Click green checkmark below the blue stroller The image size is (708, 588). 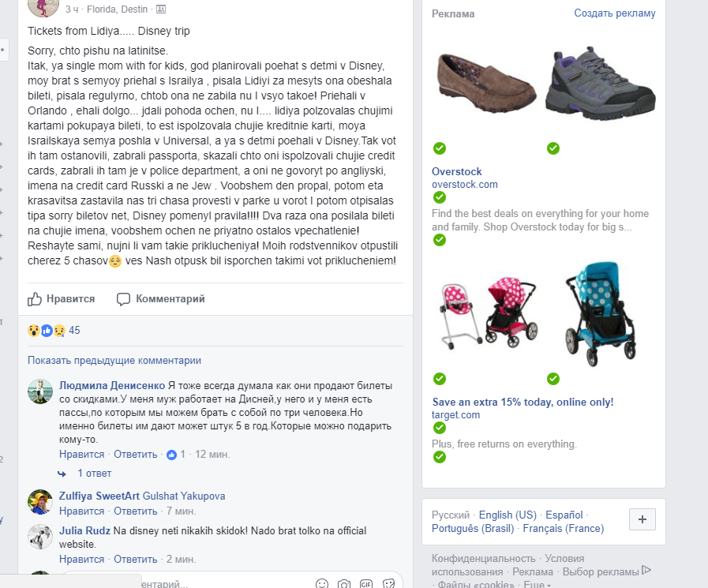coord(553,379)
